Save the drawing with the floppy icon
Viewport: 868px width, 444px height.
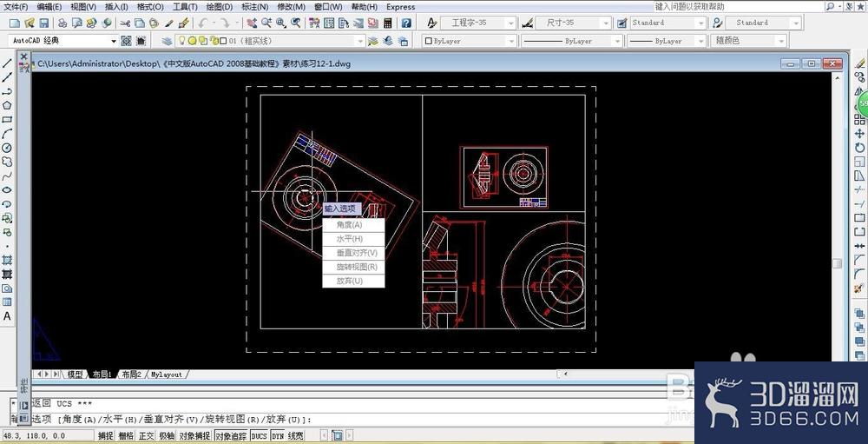pos(43,23)
